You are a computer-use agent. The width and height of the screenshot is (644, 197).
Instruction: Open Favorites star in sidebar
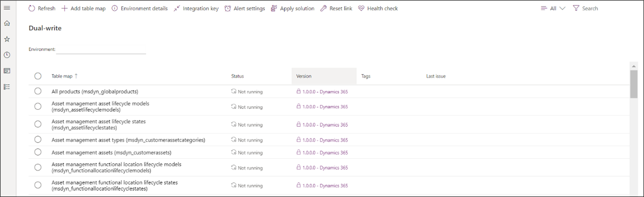tap(7, 39)
